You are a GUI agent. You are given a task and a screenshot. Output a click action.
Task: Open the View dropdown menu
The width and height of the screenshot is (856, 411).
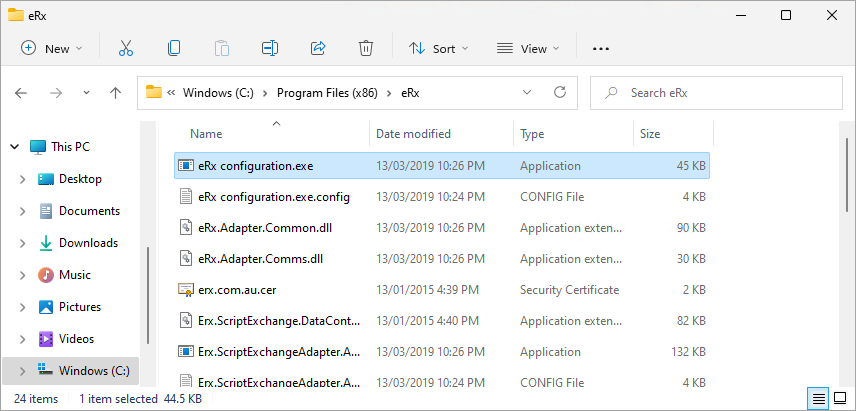tap(528, 48)
